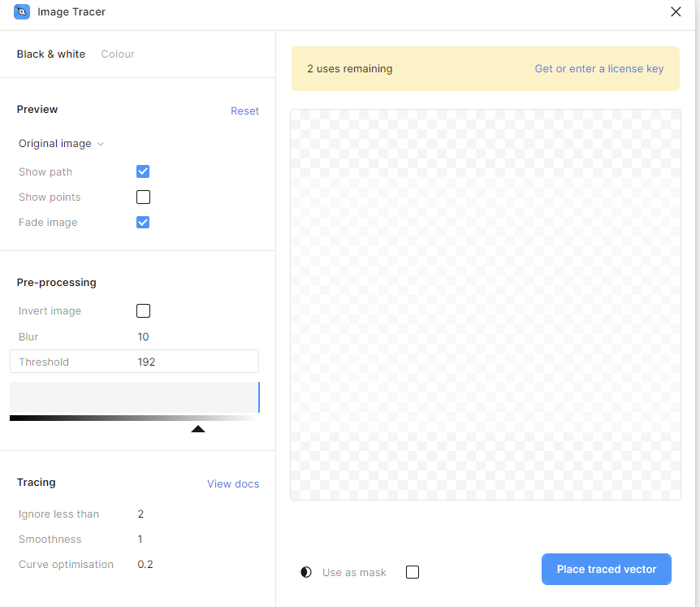Click the Smoothness value 1

pyautogui.click(x=140, y=539)
